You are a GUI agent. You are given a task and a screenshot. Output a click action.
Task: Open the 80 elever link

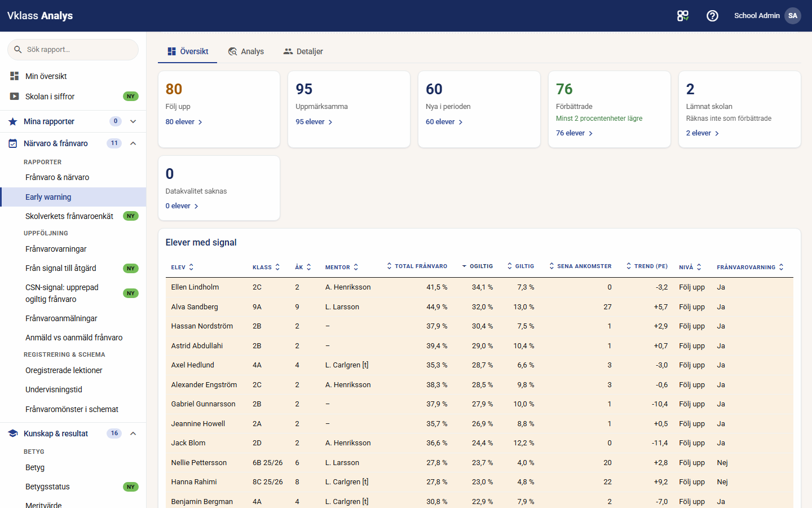tap(184, 122)
